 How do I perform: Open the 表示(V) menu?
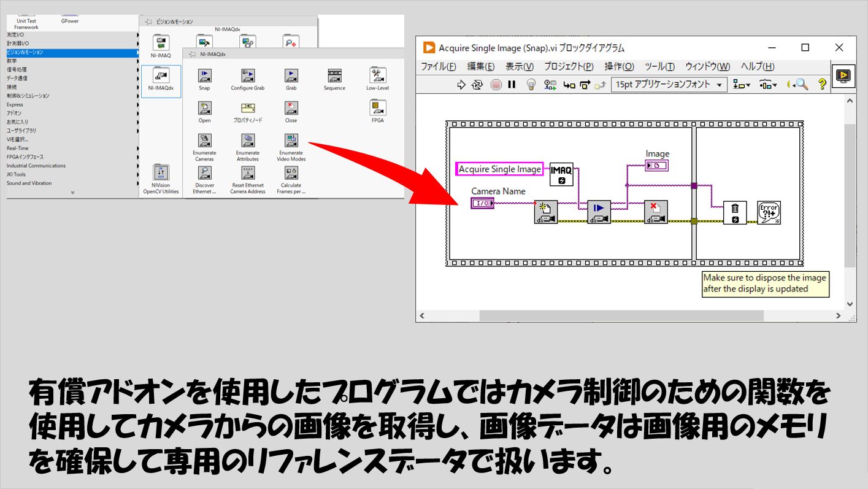(520, 66)
